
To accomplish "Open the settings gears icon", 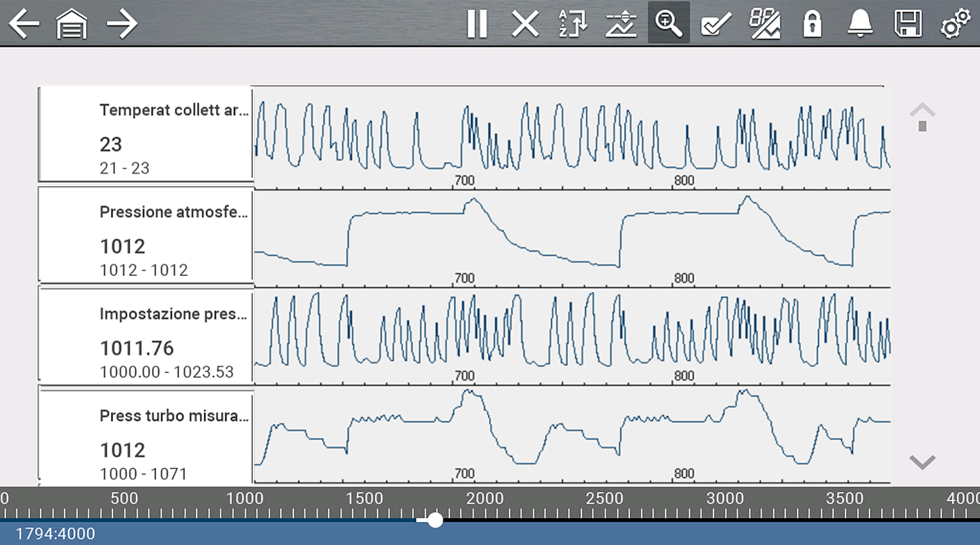I will coord(955,24).
